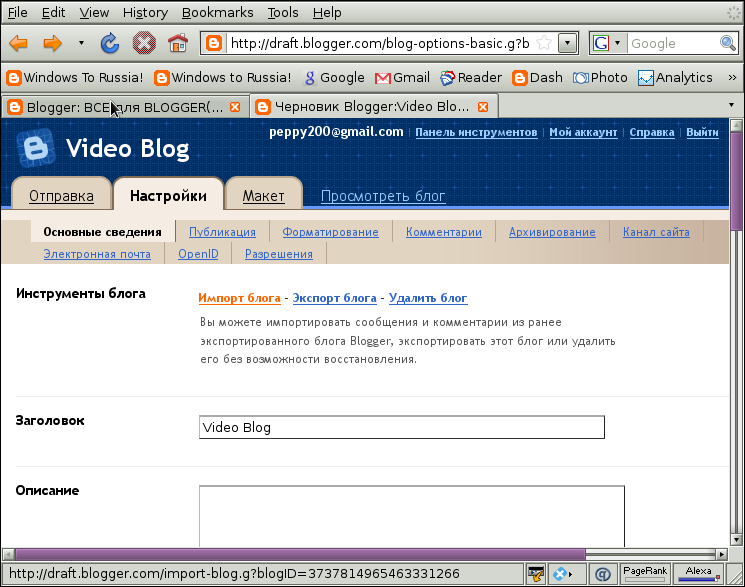Go back with the orange back arrow
The height and width of the screenshot is (587, 745).
click(19, 43)
